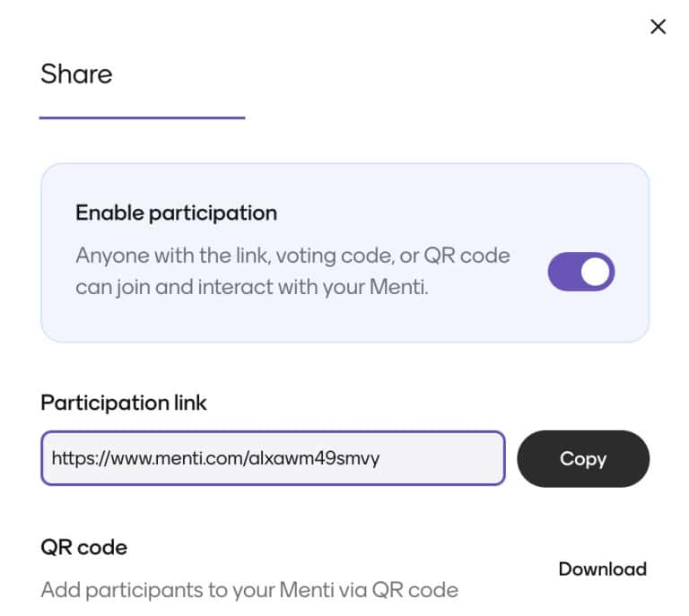Turn off participation using the purple switch

point(580,272)
